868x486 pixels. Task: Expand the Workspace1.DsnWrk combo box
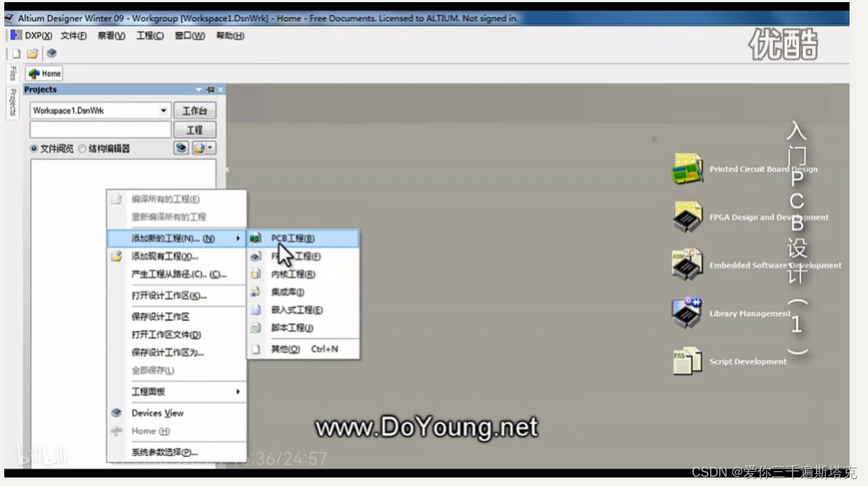[164, 111]
